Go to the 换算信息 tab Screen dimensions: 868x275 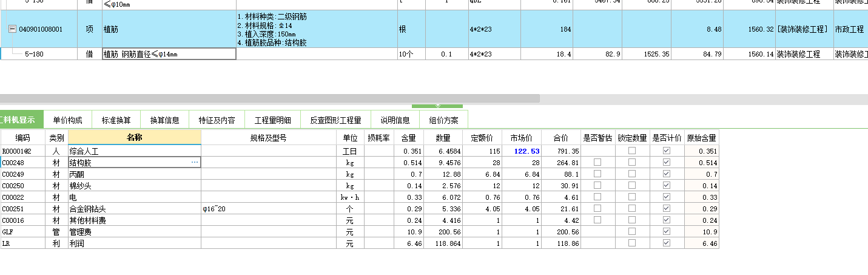[x=164, y=120]
